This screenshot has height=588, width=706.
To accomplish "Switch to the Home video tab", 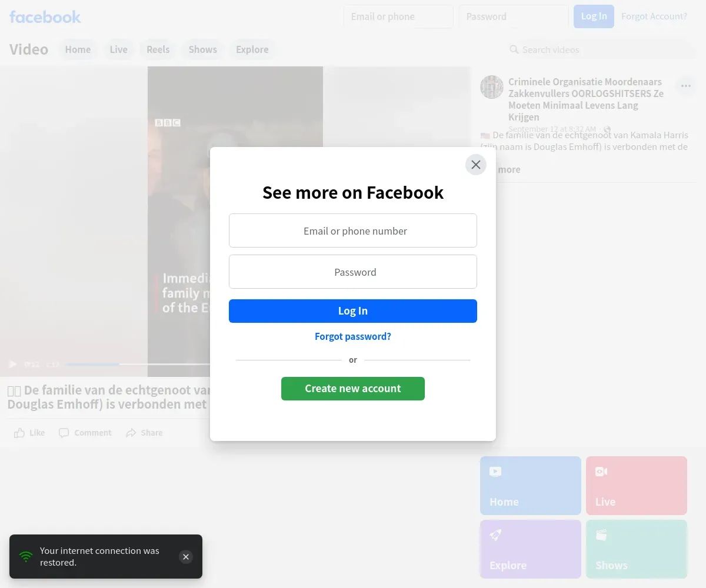I will tap(78, 49).
